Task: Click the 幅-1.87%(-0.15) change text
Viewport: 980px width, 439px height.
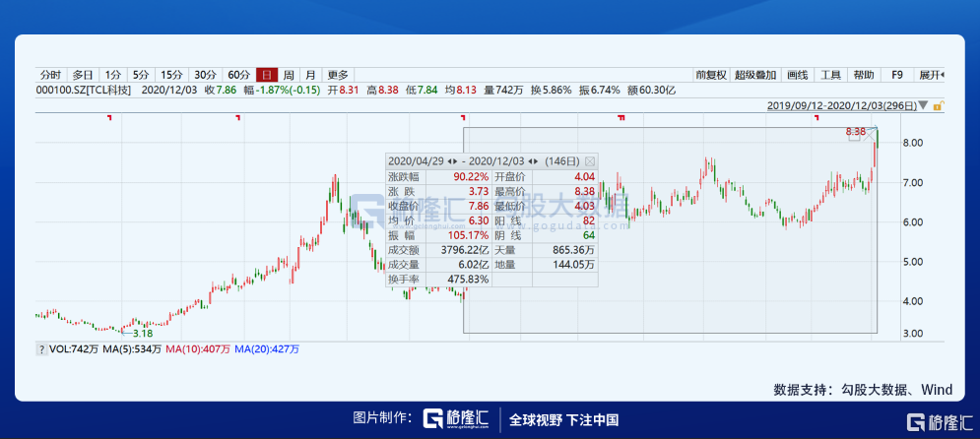Action: click(282, 90)
